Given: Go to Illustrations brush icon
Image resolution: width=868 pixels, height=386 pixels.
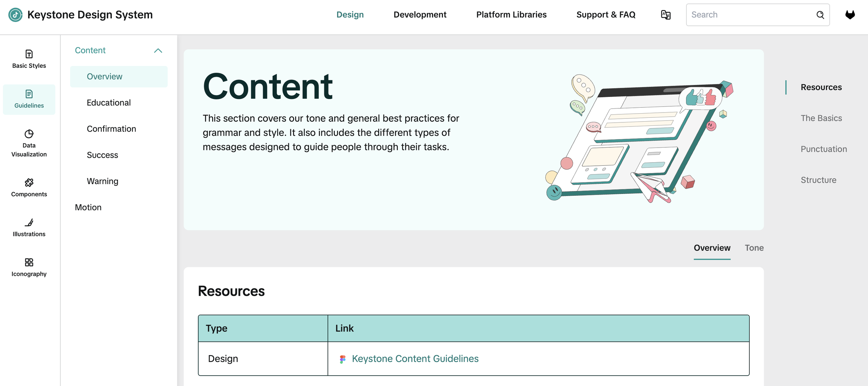Looking at the screenshot, I should coord(29,222).
